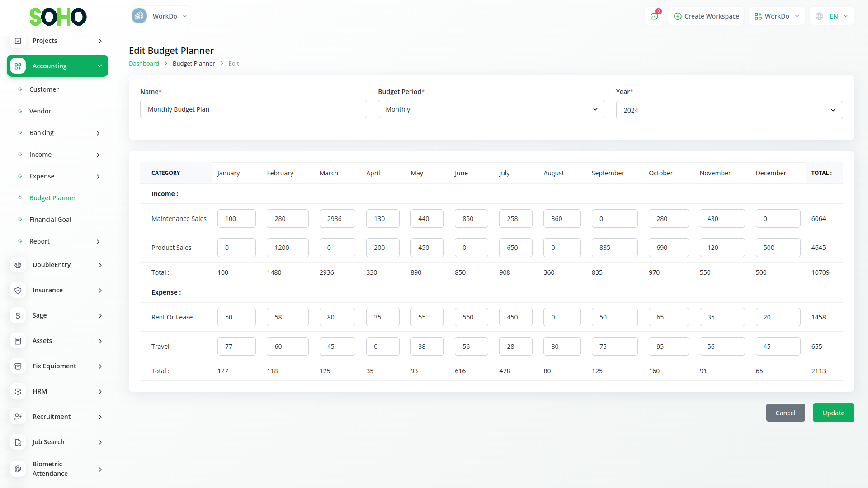Open the Budget Period dropdown
Screen dimensions: 868x488
click(x=491, y=109)
